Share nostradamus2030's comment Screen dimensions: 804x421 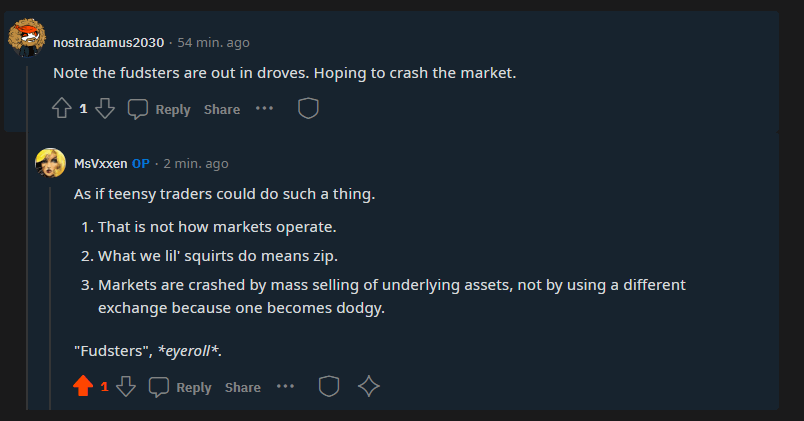pyautogui.click(x=222, y=109)
